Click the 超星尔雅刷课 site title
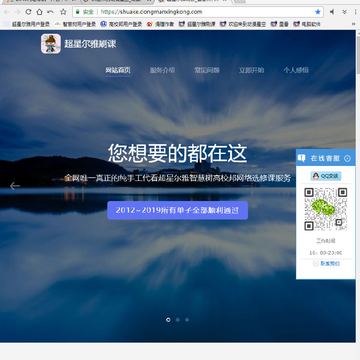Screen dimensions: 360x360 coord(90,44)
